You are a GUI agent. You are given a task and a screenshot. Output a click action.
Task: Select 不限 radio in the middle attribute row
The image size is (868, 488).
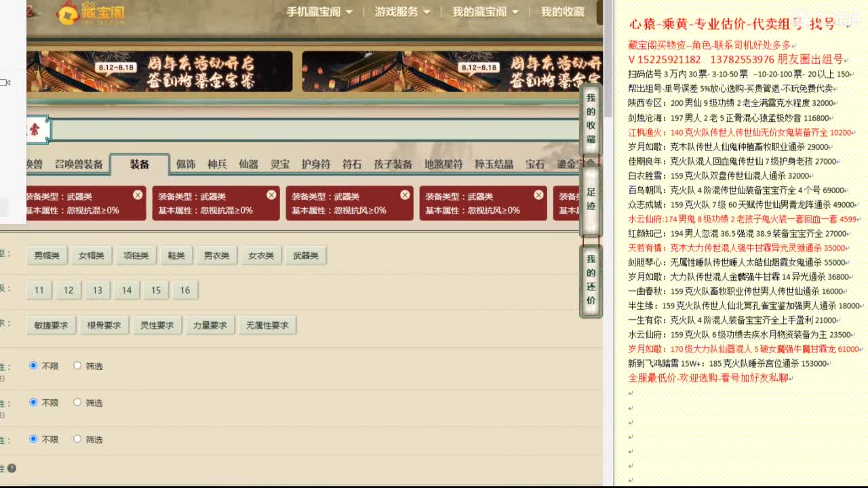[33, 402]
